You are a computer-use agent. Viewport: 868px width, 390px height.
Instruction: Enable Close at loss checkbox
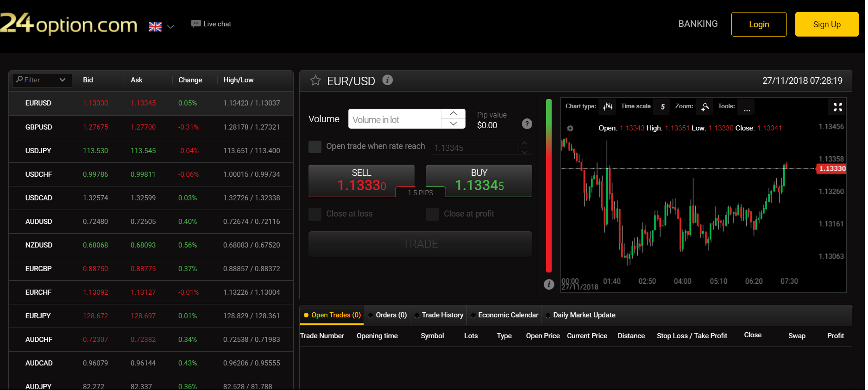(x=315, y=214)
